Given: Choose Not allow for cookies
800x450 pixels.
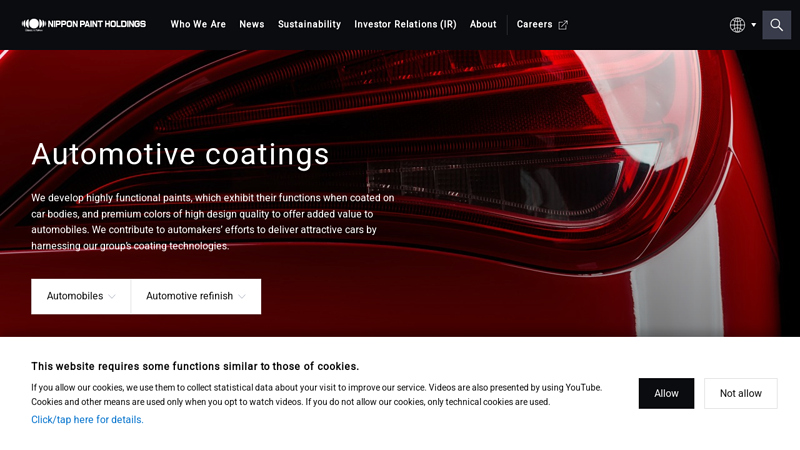Looking at the screenshot, I should coord(741,393).
